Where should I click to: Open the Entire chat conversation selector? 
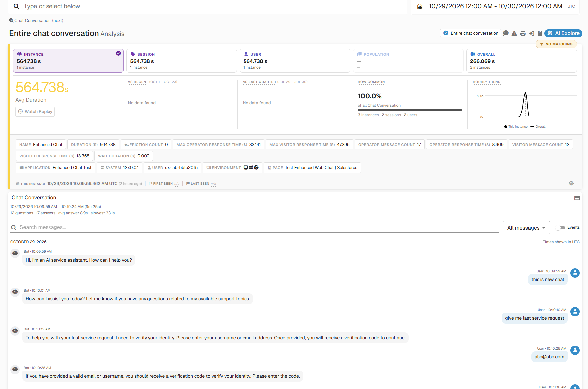coord(470,33)
